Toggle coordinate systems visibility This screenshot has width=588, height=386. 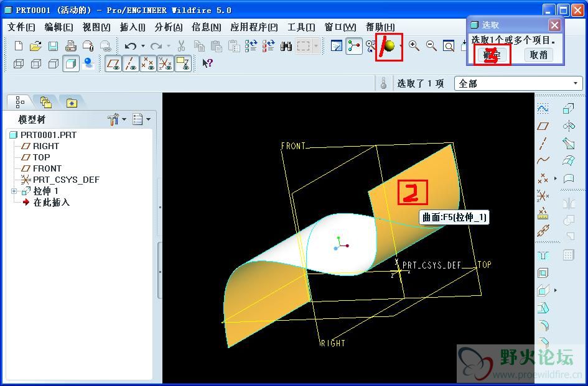tap(166, 63)
